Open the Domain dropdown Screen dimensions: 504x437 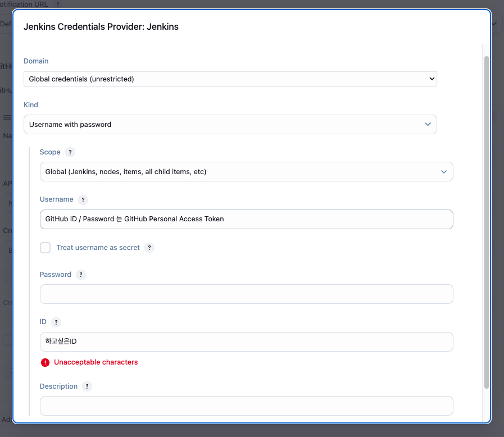tap(230, 79)
